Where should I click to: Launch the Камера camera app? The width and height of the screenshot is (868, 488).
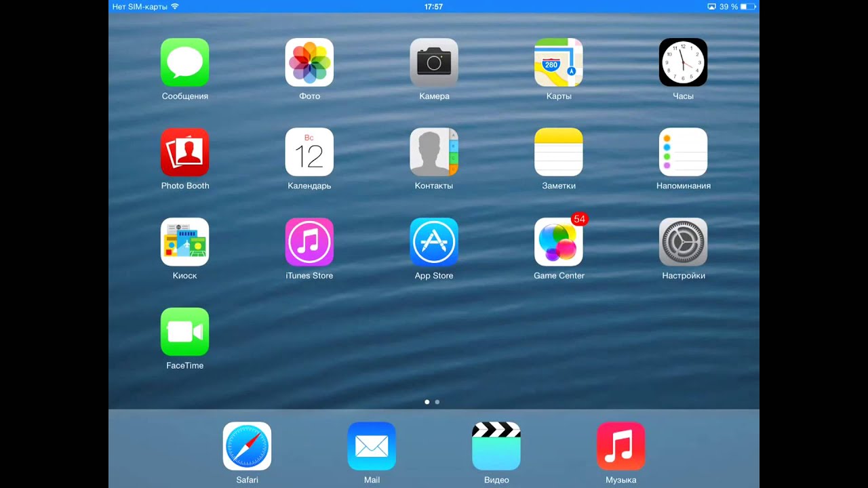pos(434,62)
